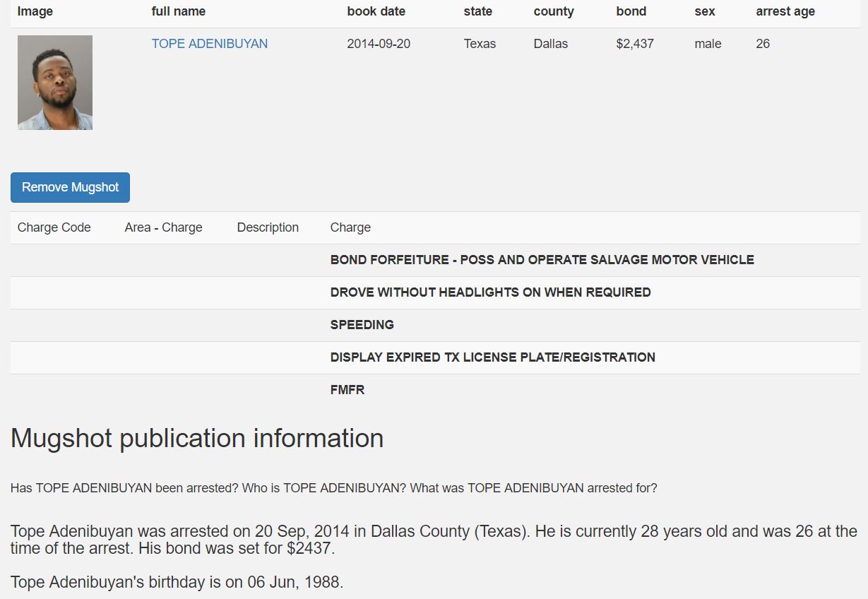Select the 'county' column header

(554, 11)
